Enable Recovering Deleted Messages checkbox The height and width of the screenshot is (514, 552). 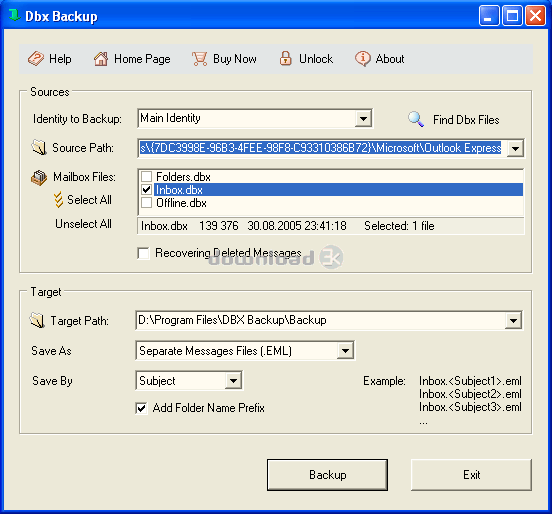point(143,253)
